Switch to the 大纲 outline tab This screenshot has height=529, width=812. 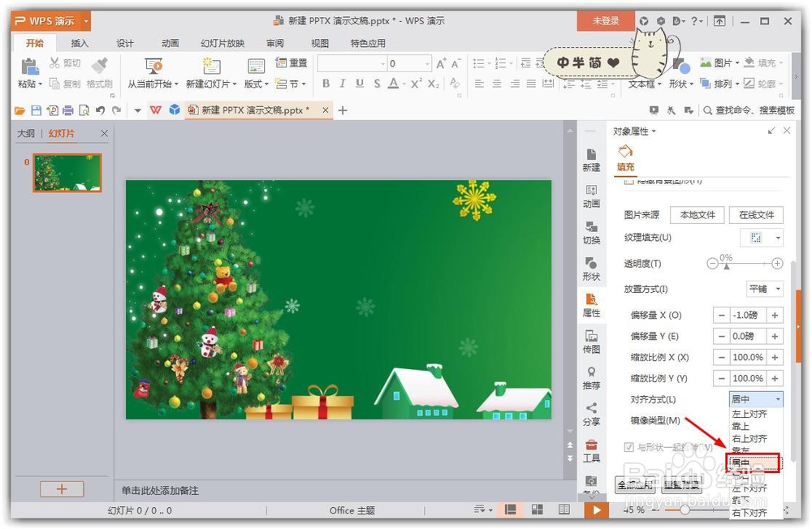coord(26,134)
